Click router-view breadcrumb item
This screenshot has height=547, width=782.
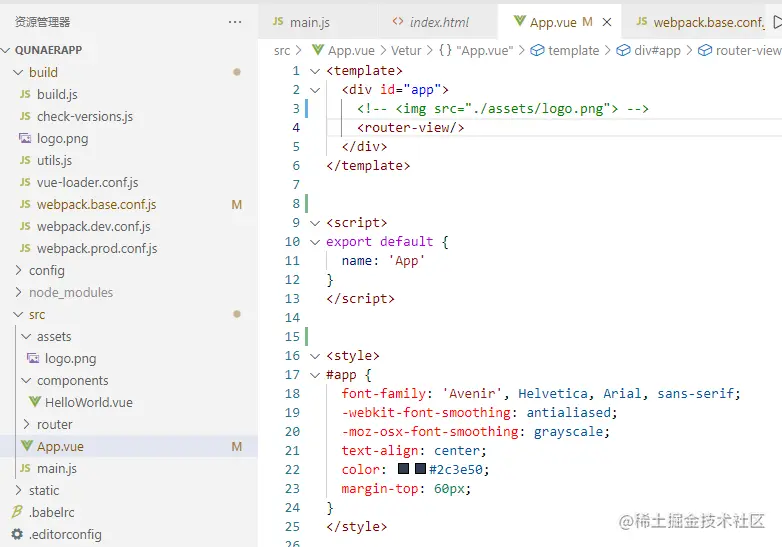739,50
